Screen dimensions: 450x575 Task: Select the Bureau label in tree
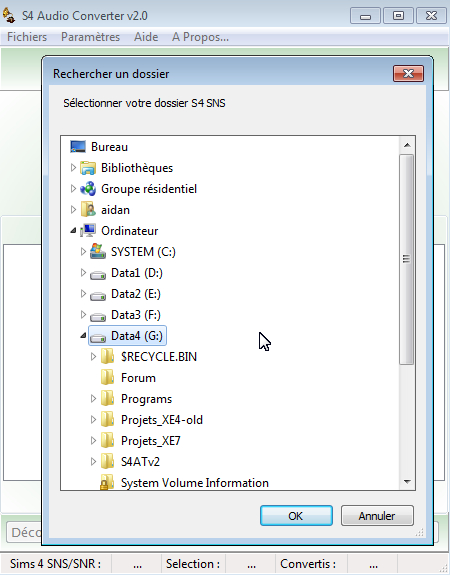point(109,147)
